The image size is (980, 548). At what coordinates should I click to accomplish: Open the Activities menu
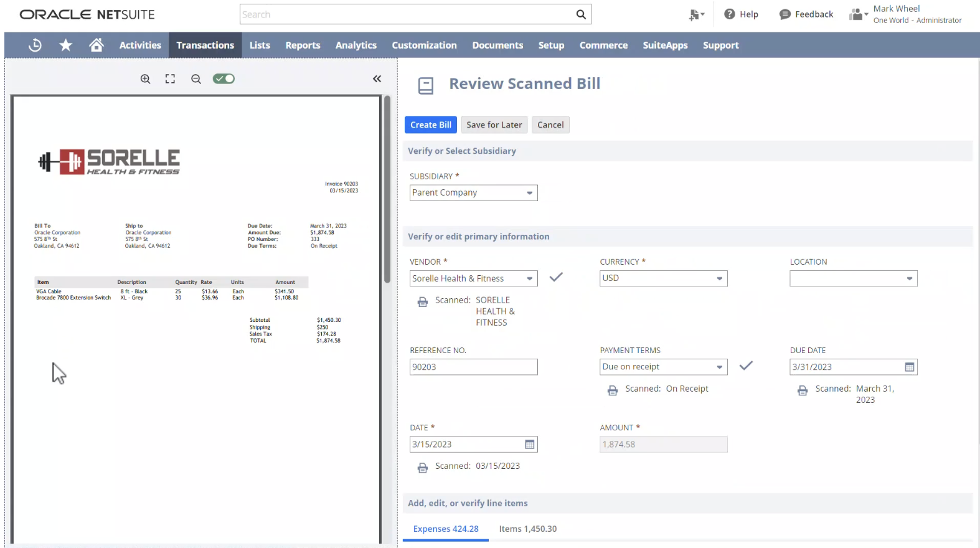coord(140,45)
